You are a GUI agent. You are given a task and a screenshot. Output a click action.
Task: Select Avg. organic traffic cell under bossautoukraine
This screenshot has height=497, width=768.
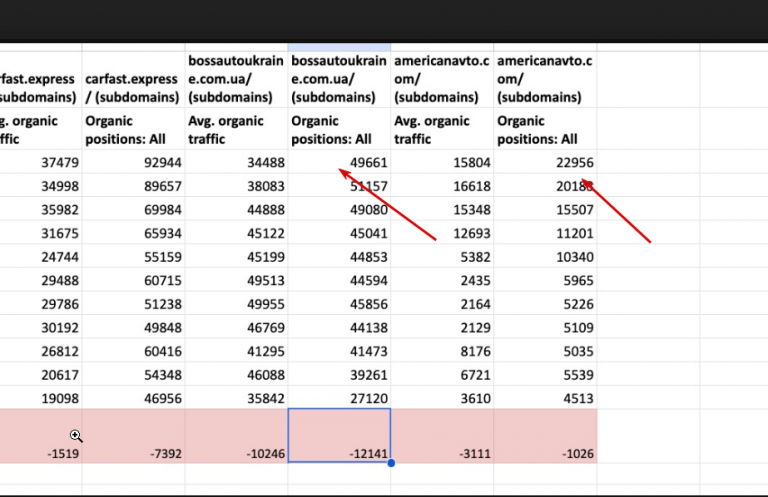click(237, 129)
